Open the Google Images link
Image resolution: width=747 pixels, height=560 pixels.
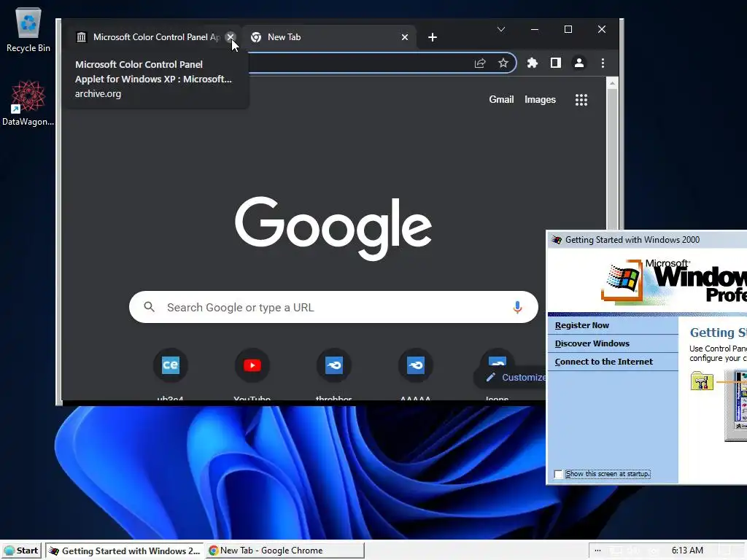pos(540,99)
